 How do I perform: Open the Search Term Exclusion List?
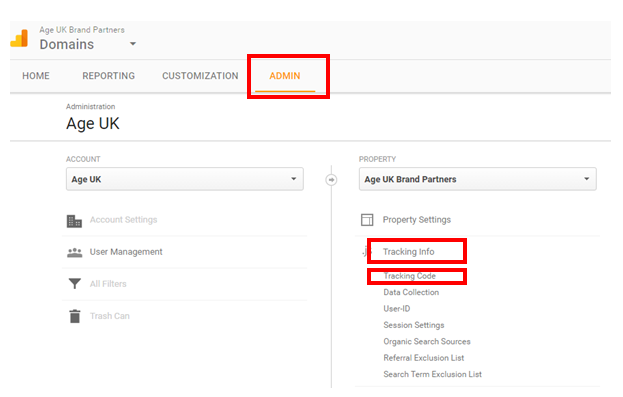(432, 374)
